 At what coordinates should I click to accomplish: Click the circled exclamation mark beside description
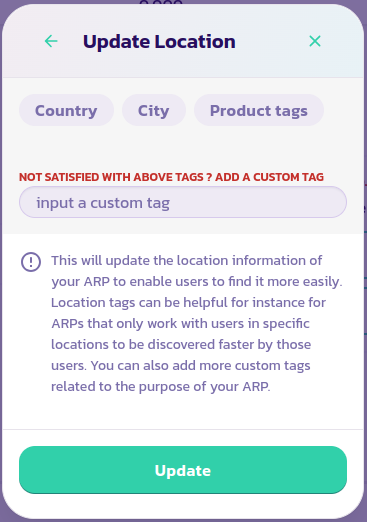[x=31, y=262]
